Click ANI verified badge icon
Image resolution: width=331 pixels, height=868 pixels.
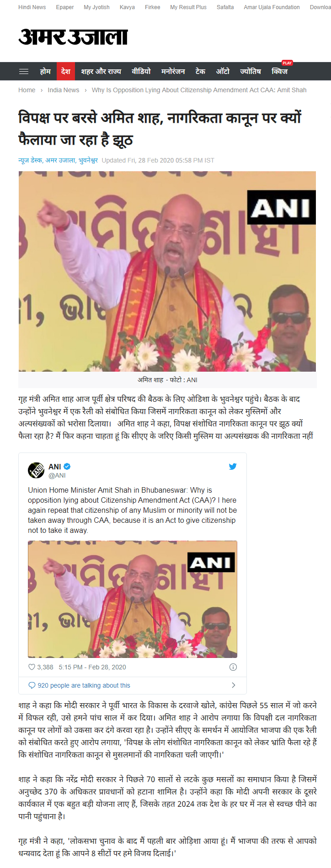[67, 466]
